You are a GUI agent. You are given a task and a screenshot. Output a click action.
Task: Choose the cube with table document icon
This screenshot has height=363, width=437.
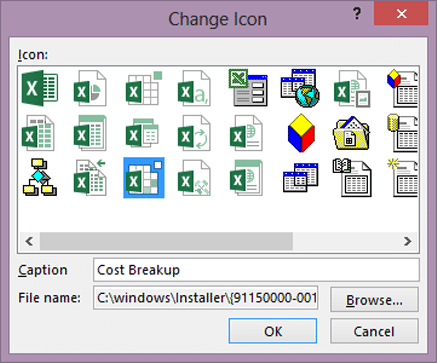[402, 88]
